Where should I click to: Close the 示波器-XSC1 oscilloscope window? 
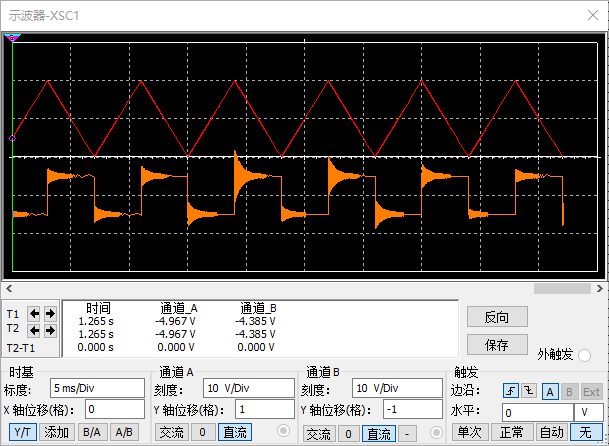coord(593,15)
